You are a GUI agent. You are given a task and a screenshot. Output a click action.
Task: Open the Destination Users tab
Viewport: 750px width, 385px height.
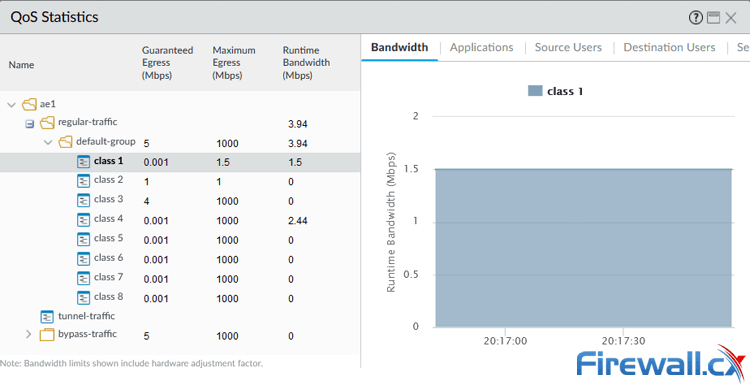pyautogui.click(x=669, y=47)
